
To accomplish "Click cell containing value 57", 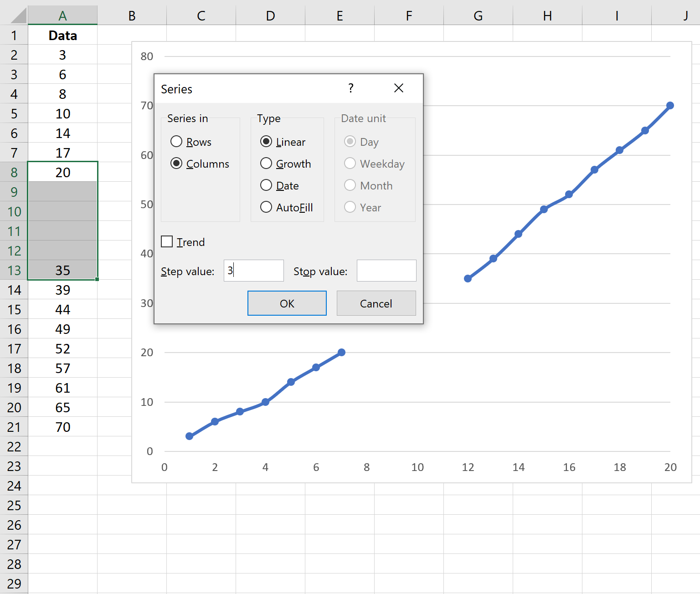I will pos(63,369).
